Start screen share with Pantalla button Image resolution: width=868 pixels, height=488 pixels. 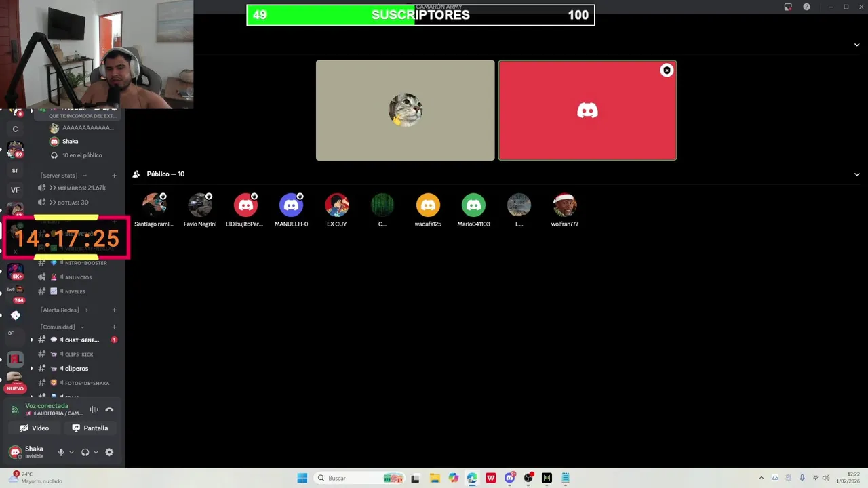coord(90,428)
